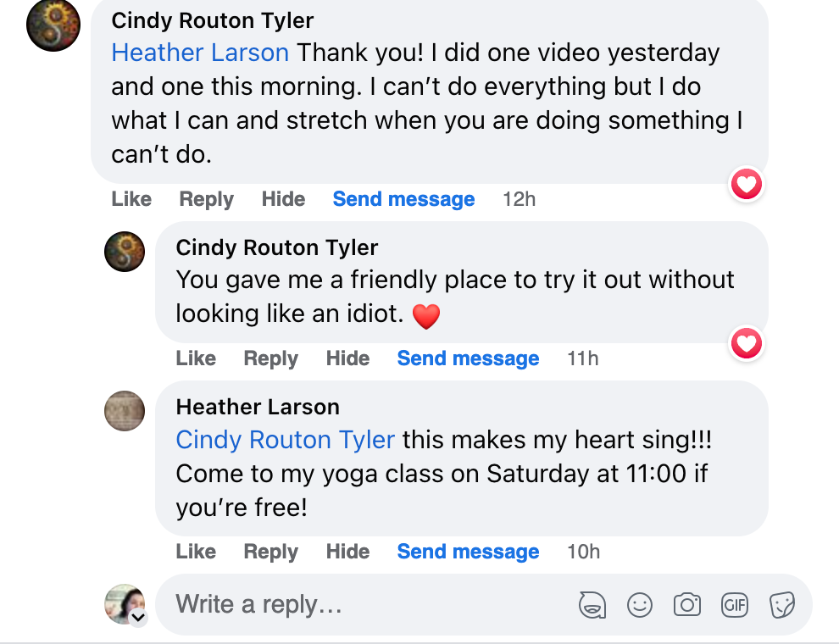Open the blue Cindy Routon Tyler mention
Viewport: 839px width, 644px height.
(x=285, y=440)
